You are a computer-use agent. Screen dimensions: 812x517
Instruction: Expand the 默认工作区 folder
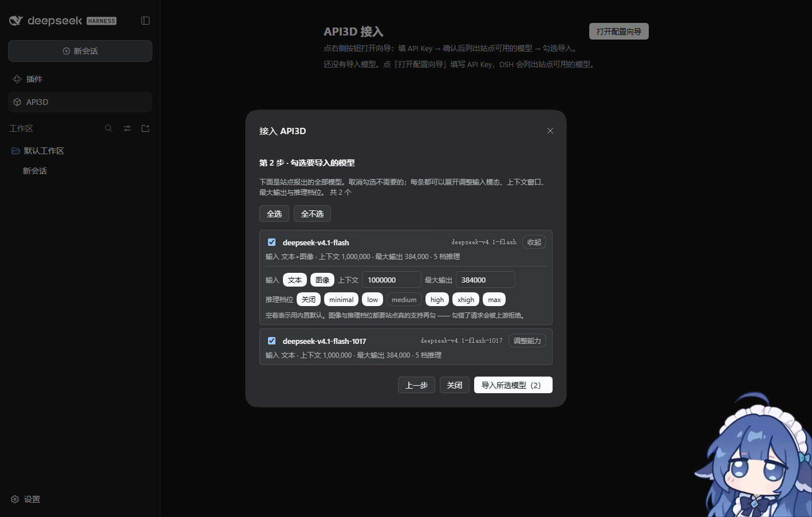38,151
